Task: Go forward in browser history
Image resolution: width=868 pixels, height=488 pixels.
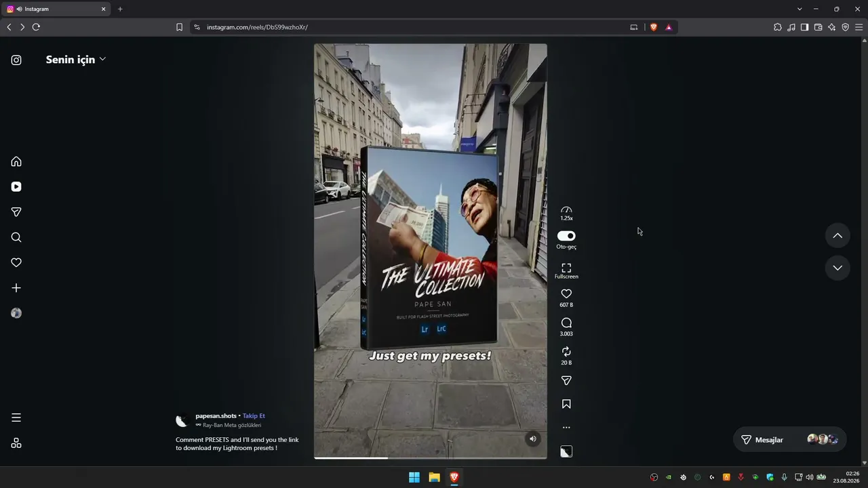Action: (x=22, y=27)
